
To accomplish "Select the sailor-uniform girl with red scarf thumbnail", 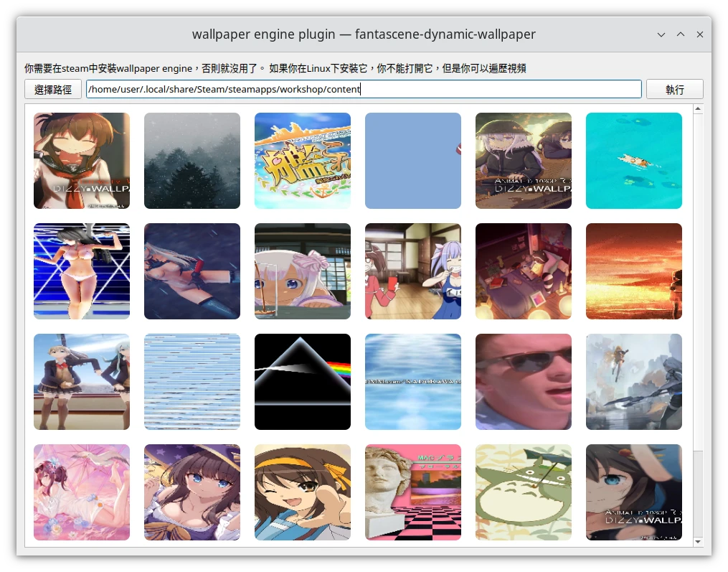I will tap(82, 161).
